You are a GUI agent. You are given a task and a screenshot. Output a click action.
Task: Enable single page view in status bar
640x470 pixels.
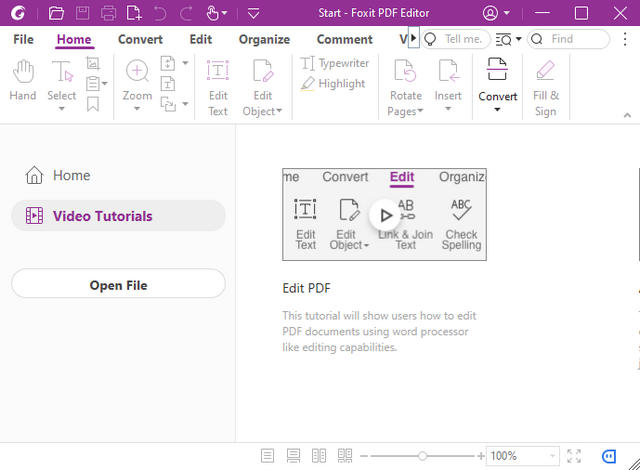[x=267, y=456]
